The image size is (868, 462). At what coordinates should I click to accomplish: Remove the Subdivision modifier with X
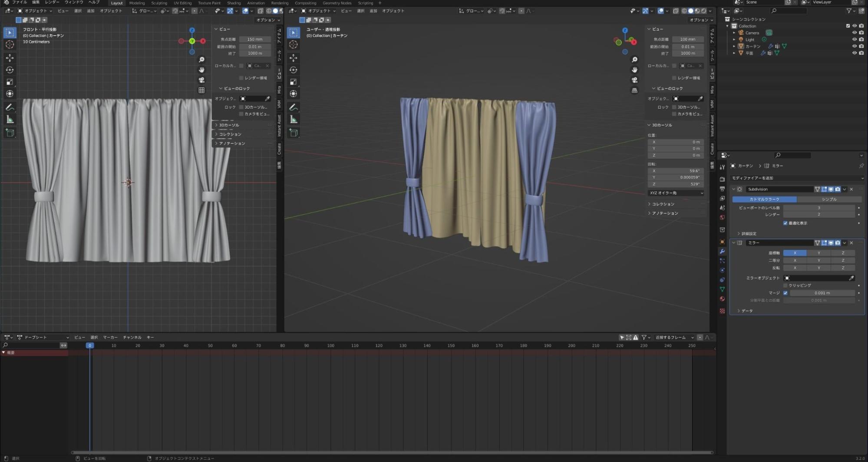coord(851,189)
